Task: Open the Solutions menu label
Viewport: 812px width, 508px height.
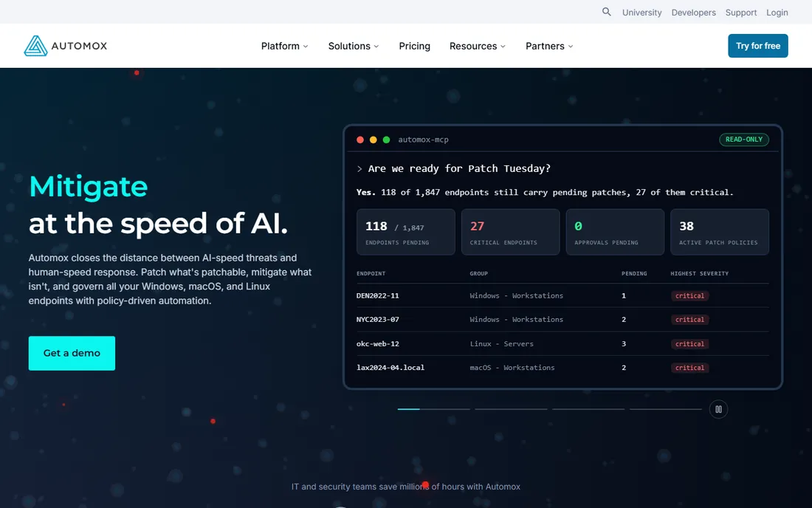Action: (349, 46)
